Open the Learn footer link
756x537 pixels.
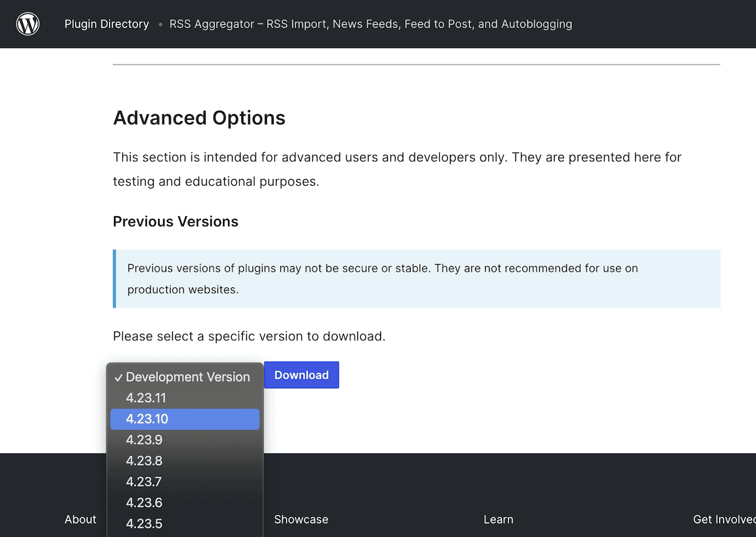click(x=498, y=519)
